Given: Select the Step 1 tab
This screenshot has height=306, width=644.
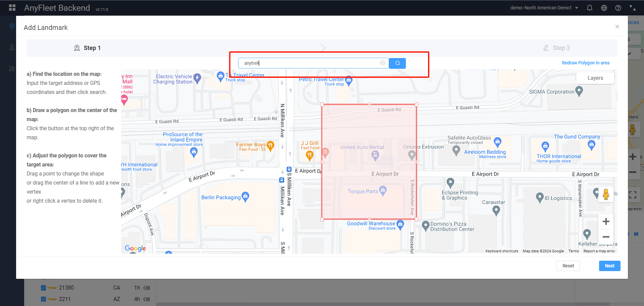Looking at the screenshot, I should 87,48.
